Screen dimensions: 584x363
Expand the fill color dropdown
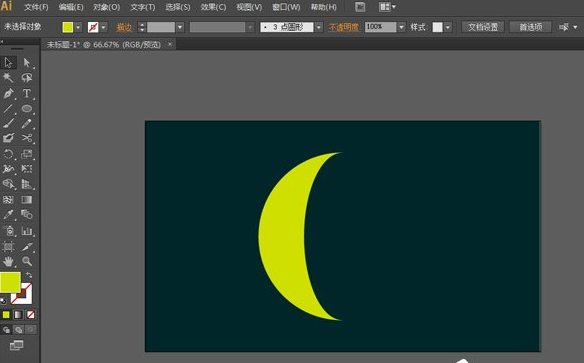(x=78, y=27)
